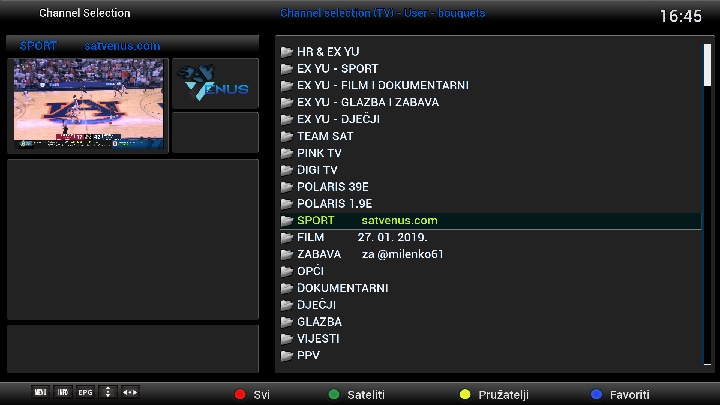Click the MENU key icon
This screenshot has width=720, height=405.
click(x=40, y=392)
